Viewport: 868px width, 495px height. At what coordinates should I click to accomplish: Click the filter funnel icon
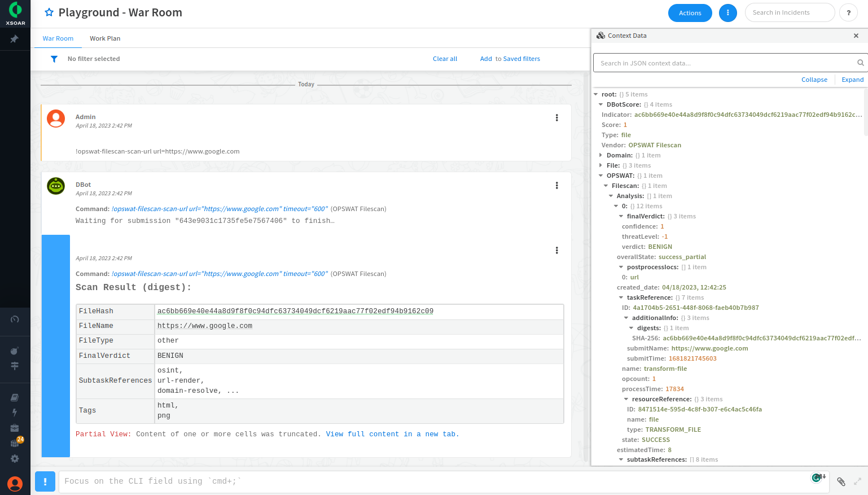(x=54, y=59)
